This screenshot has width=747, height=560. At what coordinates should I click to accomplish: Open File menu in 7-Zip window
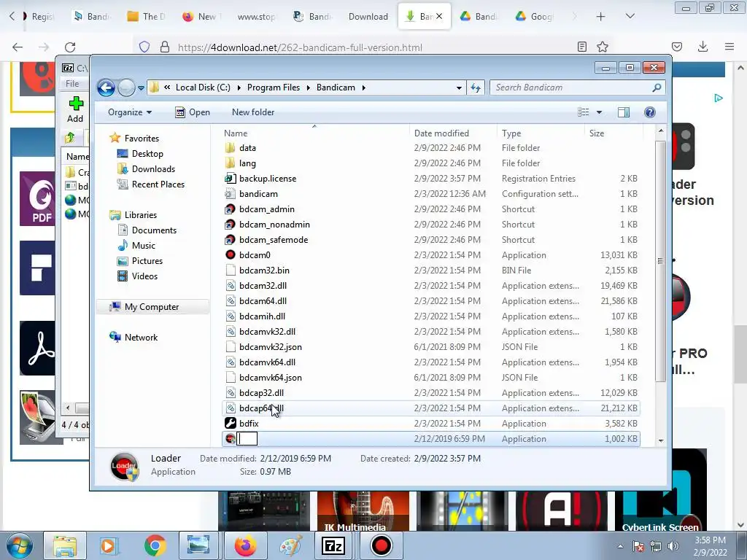coord(72,84)
